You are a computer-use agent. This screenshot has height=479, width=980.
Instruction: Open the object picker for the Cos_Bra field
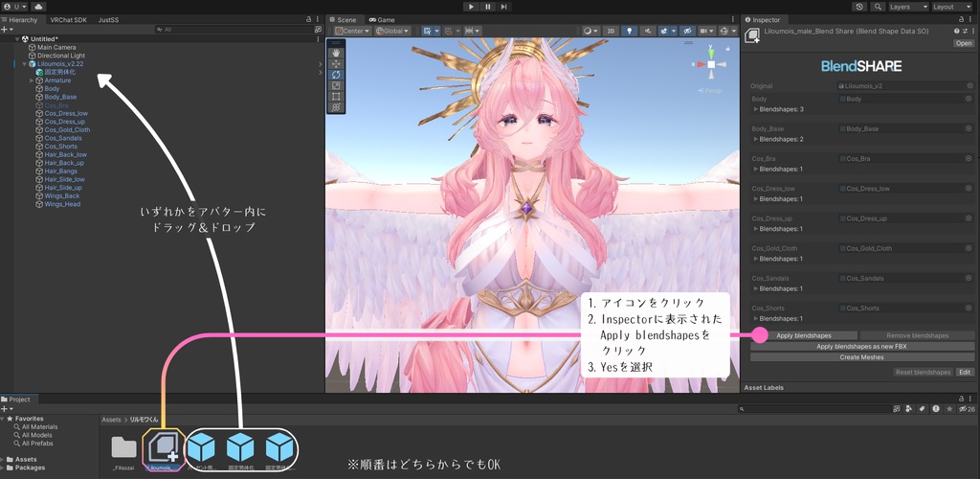pyautogui.click(x=969, y=159)
